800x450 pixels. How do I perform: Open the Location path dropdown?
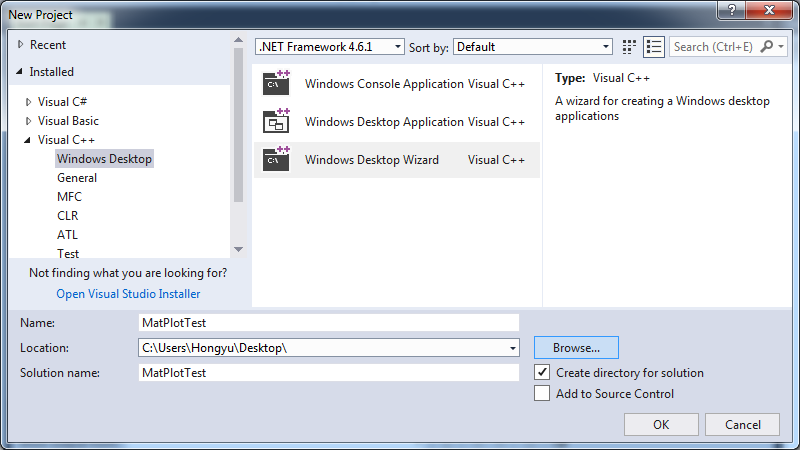513,348
